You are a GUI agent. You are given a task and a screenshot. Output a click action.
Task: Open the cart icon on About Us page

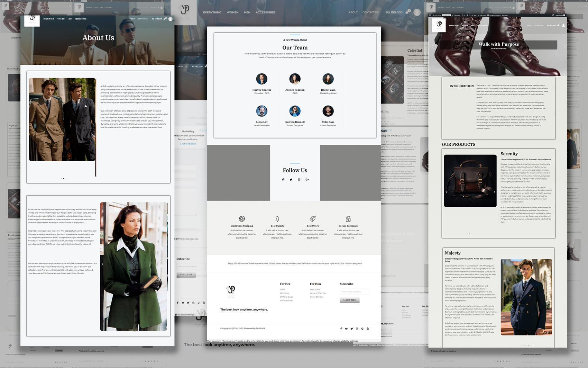pos(165,19)
